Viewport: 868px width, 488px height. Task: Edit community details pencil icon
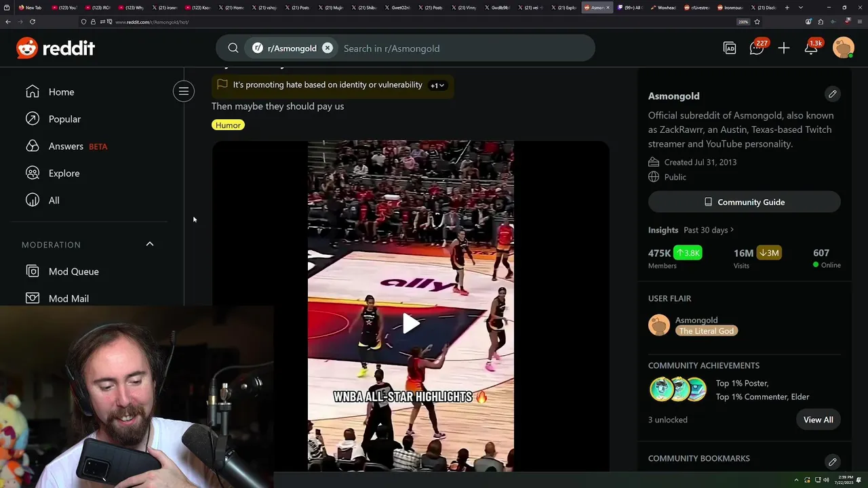832,94
